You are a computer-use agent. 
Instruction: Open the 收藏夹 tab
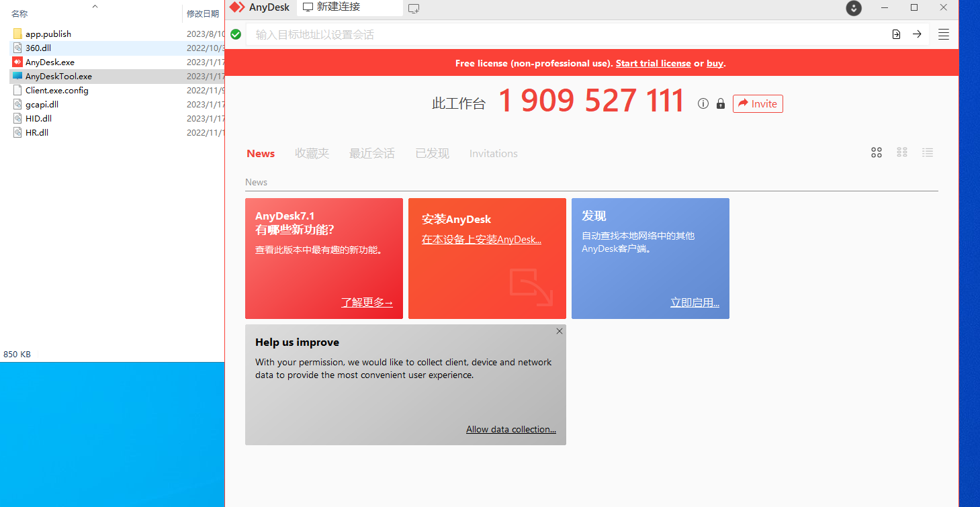[x=312, y=154]
